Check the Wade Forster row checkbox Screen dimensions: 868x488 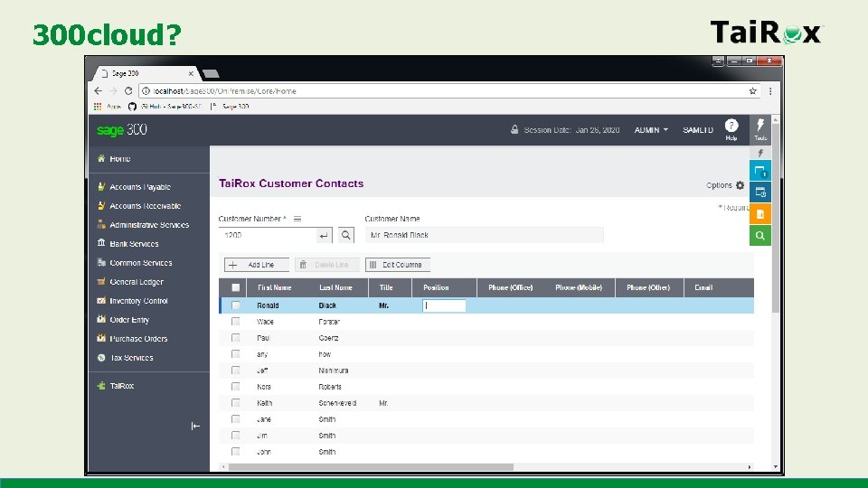(235, 322)
